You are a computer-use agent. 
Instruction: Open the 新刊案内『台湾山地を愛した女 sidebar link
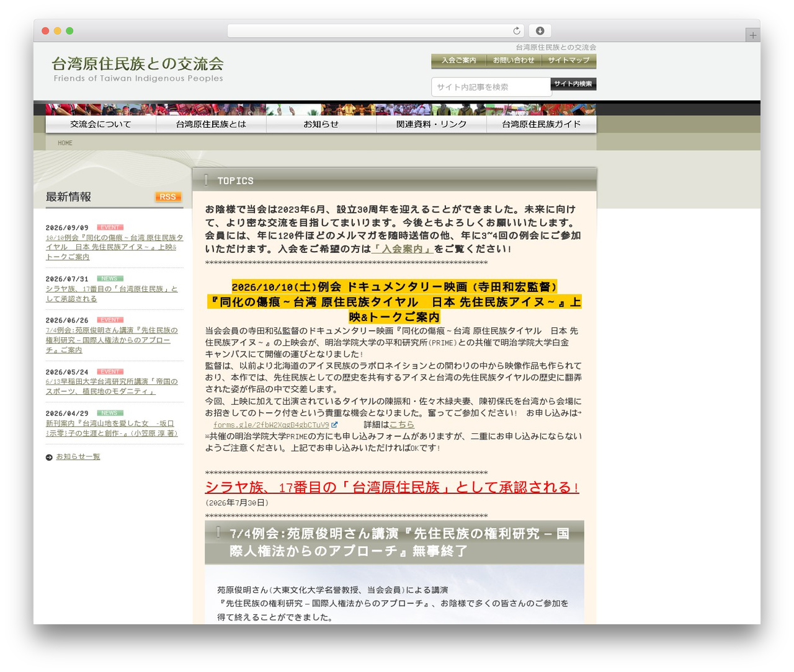(112, 428)
